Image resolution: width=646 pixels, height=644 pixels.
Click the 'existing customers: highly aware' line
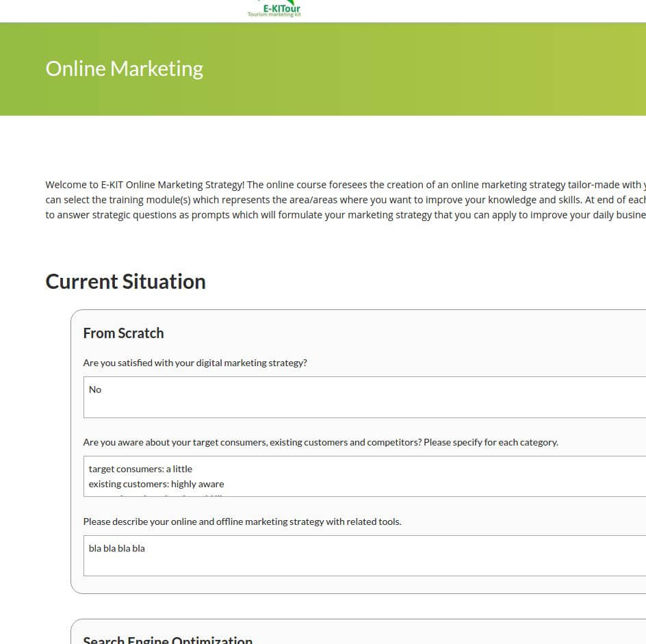(156, 484)
